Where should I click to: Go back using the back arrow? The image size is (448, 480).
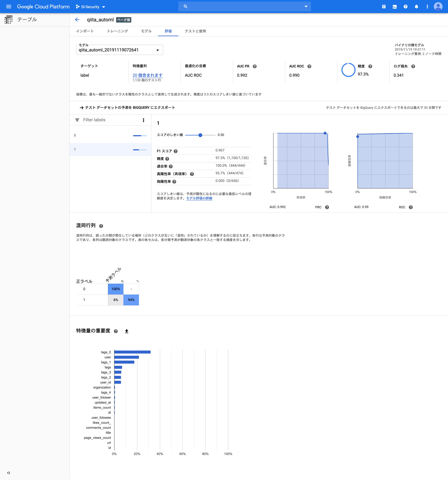(77, 20)
